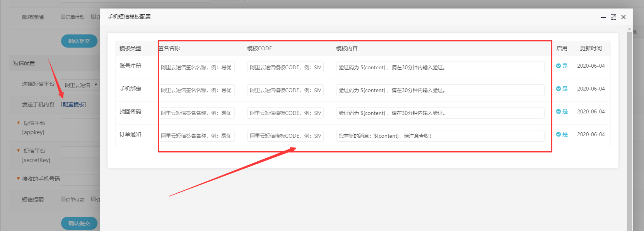The image size is (644, 231).
Task: Click the 模板类型 column header
Action: tap(130, 48)
